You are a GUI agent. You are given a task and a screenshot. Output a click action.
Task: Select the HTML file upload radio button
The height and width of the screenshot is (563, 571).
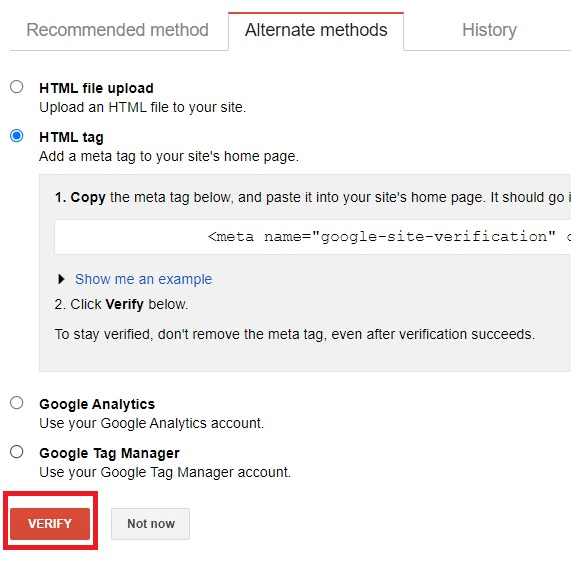pyautogui.click(x=17, y=87)
